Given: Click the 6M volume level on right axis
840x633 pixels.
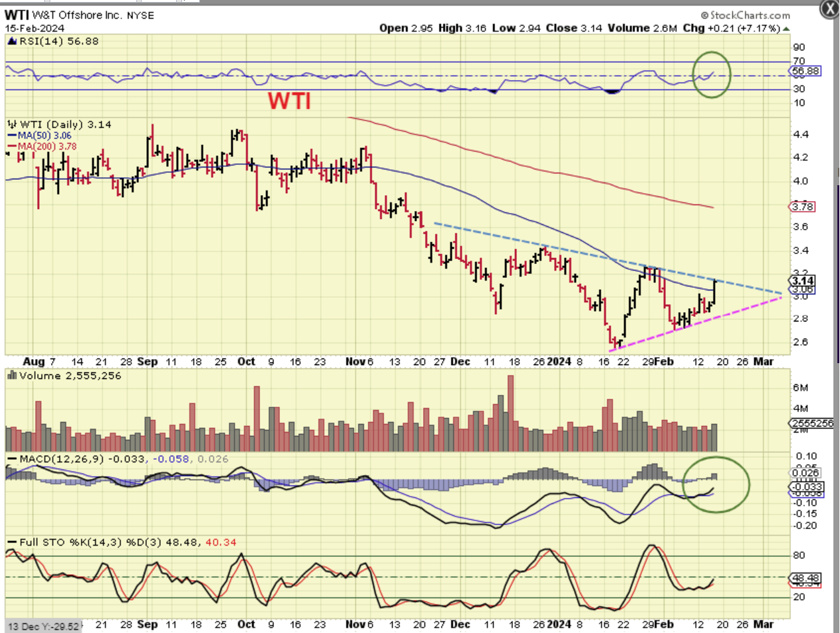Looking at the screenshot, I should point(800,388).
